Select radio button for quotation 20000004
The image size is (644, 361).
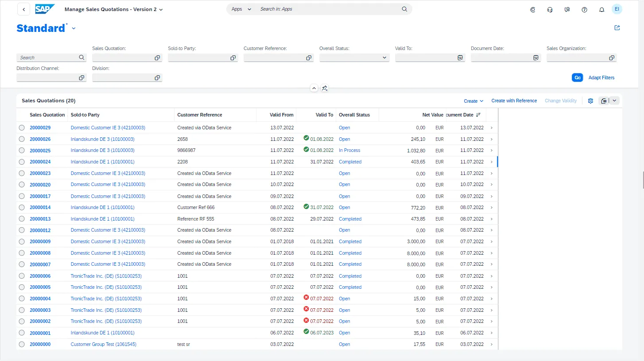[22, 299]
